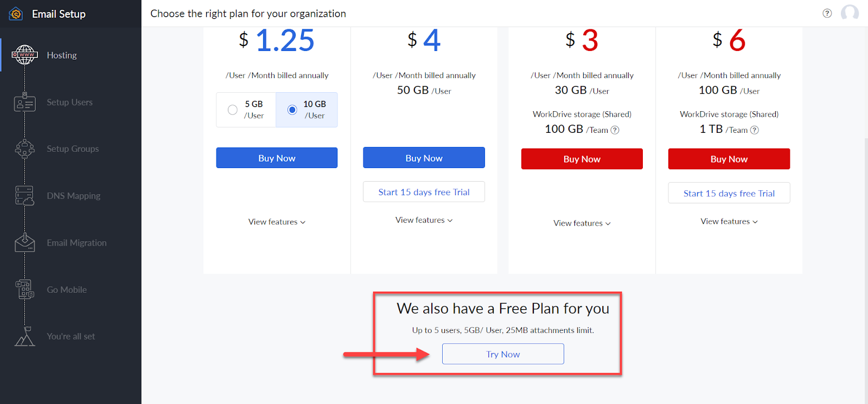868x404 pixels.
Task: Click the DNS Mapping server icon
Action: [x=25, y=196]
